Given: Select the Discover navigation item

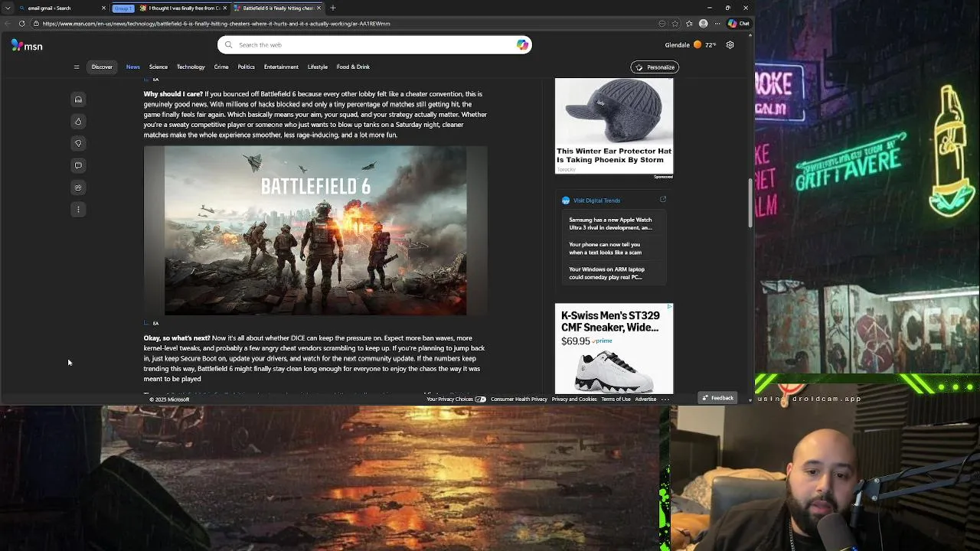Looking at the screenshot, I should click(x=102, y=67).
